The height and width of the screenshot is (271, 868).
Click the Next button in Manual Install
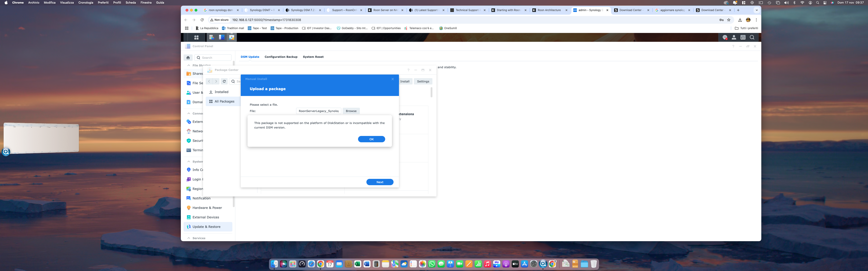pyautogui.click(x=380, y=182)
